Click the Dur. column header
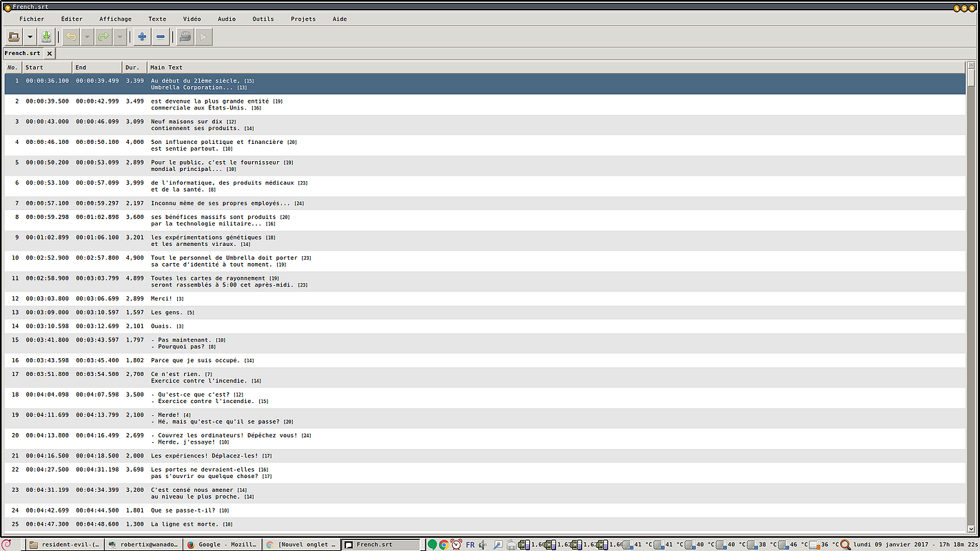 (134, 67)
